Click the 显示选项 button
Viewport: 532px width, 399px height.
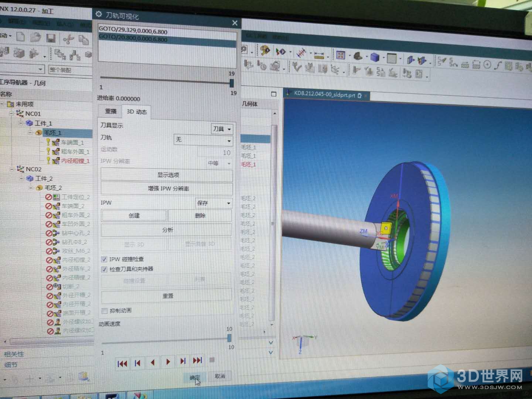pos(167,175)
